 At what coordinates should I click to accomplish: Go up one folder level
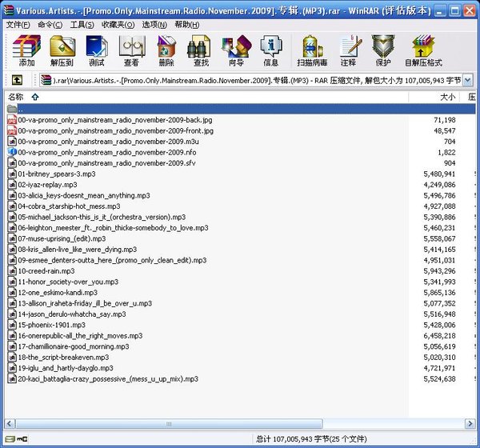(17, 80)
